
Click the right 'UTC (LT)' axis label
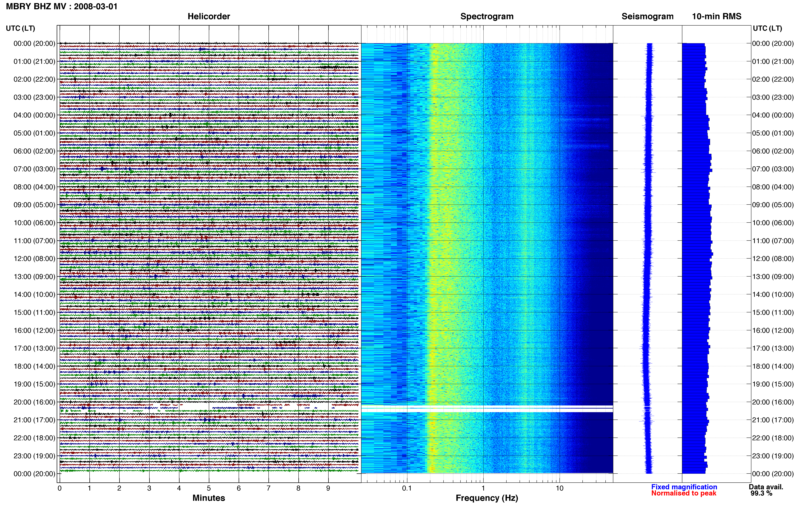[x=767, y=28]
